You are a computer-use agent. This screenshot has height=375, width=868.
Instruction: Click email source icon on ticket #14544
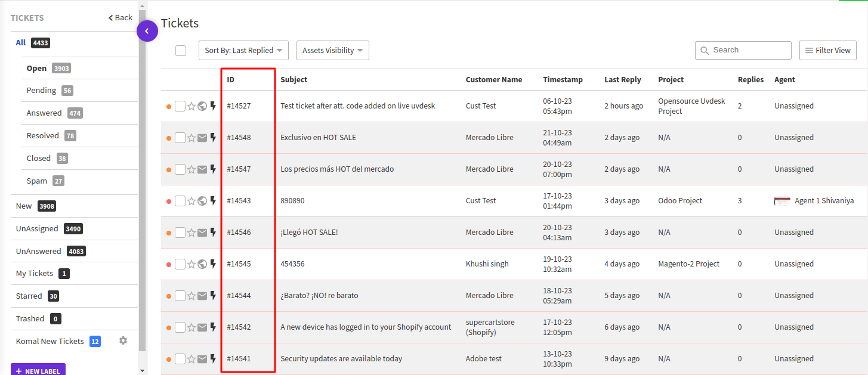[x=202, y=296]
